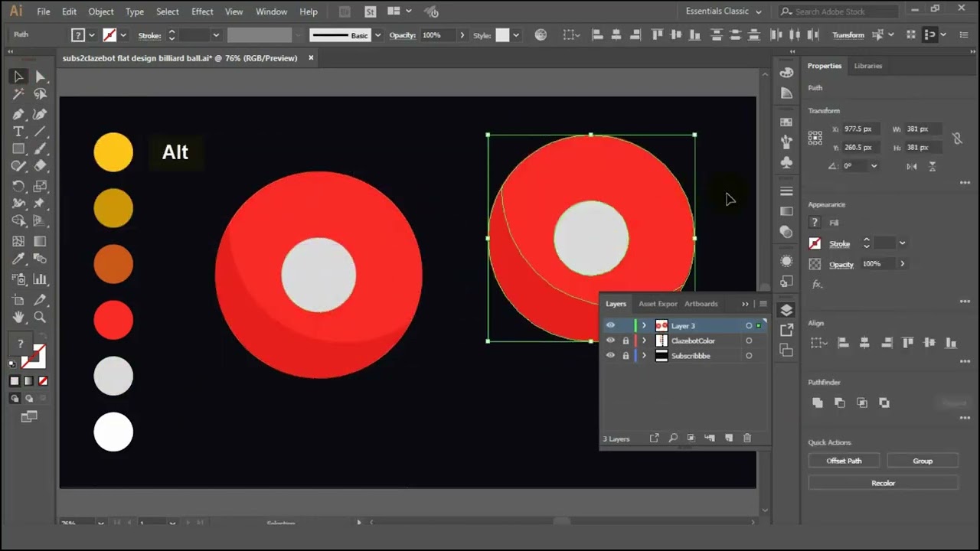The image size is (980, 551).
Task: Unlock the ClazebotColor layer
Action: tap(626, 341)
